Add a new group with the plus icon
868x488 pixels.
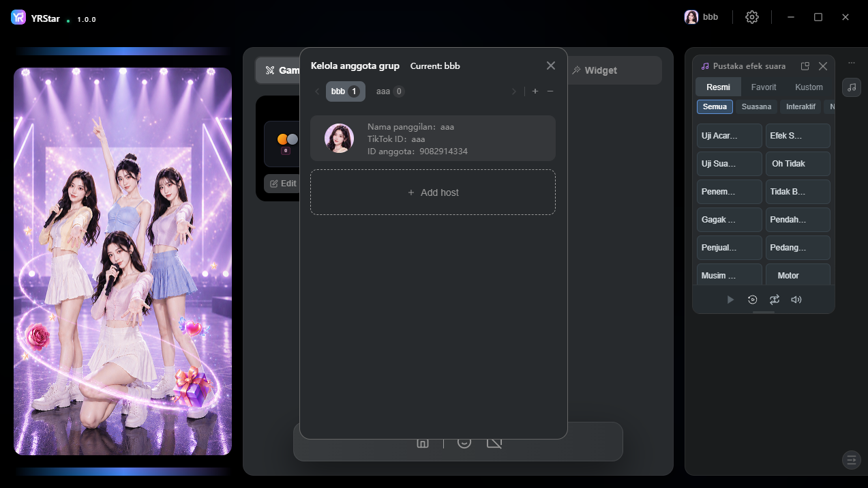click(x=535, y=91)
